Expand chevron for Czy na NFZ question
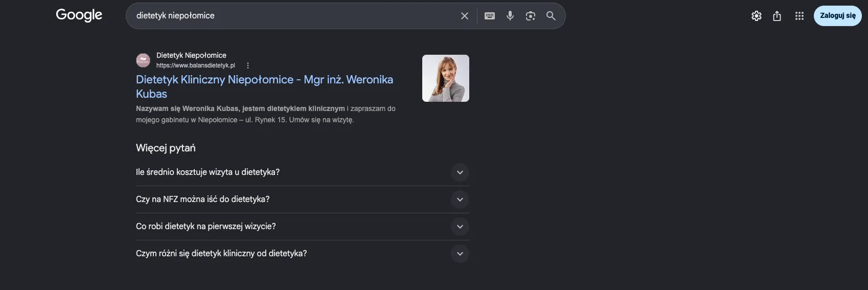Image resolution: width=868 pixels, height=290 pixels. [460, 199]
